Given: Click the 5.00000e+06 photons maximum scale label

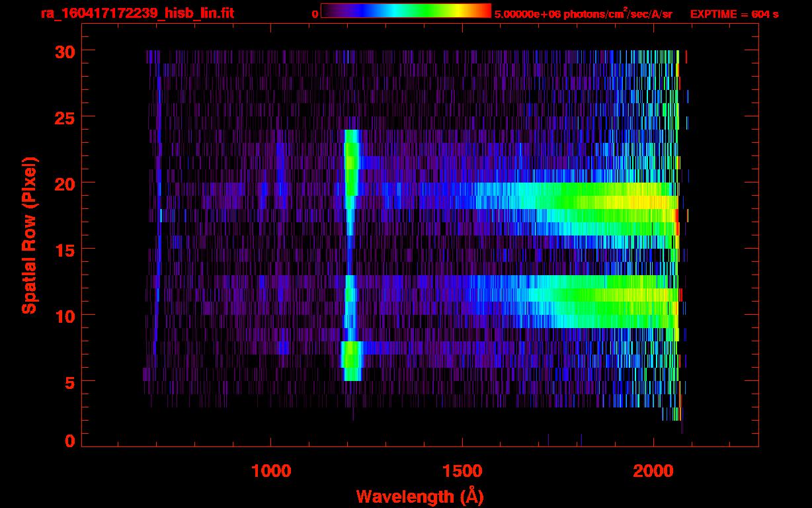Looking at the screenshot, I should click(x=583, y=14).
